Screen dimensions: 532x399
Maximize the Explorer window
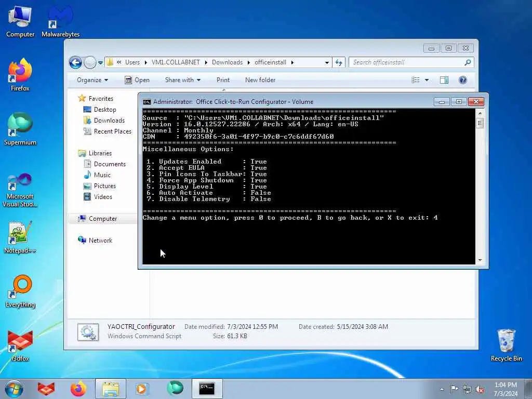(448, 48)
